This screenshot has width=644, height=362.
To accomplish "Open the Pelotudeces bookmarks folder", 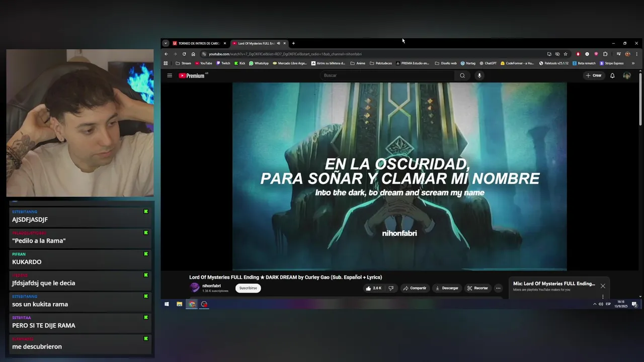I will click(380, 63).
